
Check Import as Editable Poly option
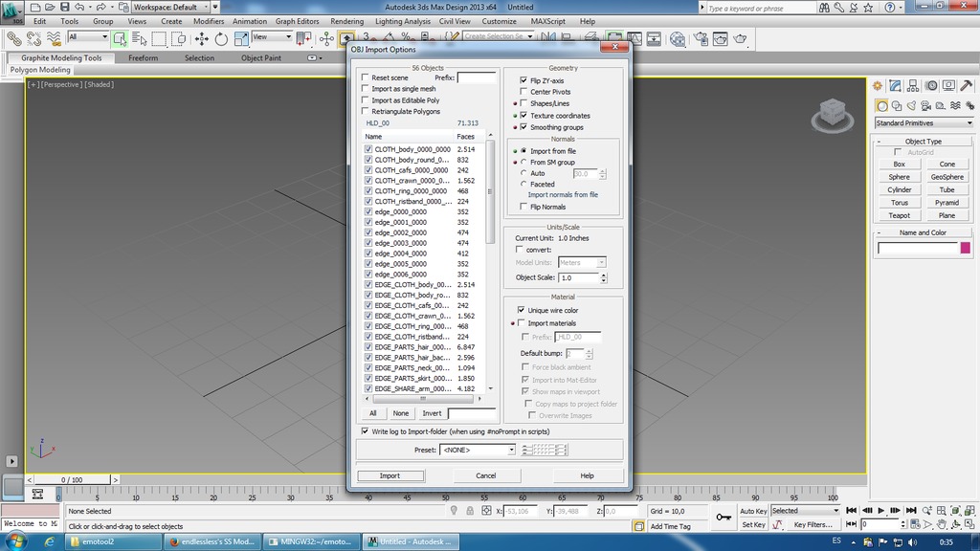point(365,99)
